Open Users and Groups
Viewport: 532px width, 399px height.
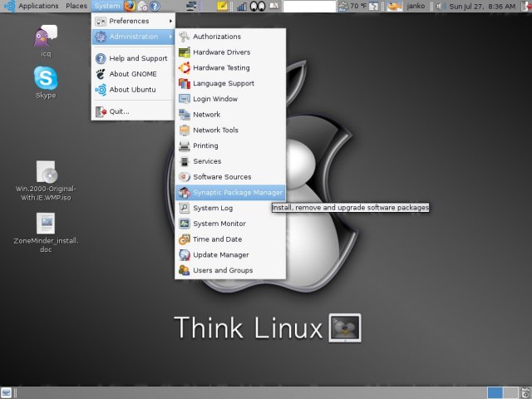point(230,270)
